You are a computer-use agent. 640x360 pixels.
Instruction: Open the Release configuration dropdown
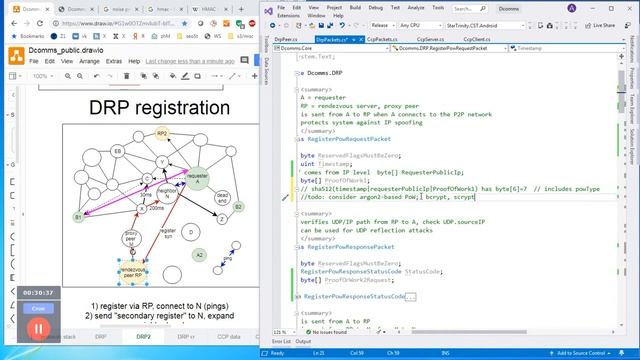click(x=383, y=25)
